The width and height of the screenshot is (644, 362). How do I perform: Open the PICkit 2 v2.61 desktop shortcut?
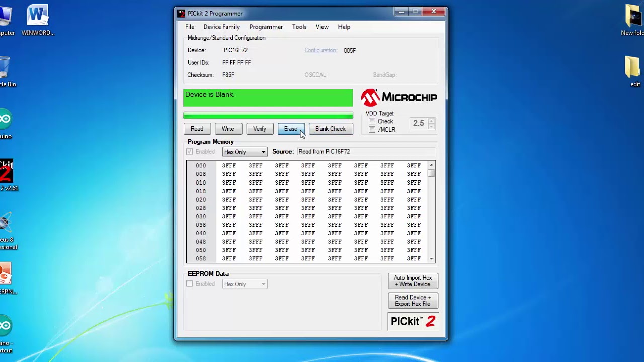7,175
